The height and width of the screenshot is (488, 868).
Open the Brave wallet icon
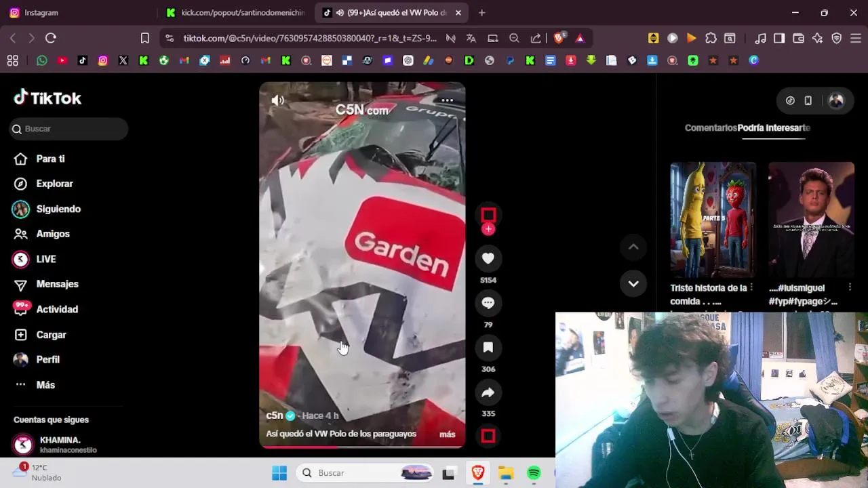[798, 39]
